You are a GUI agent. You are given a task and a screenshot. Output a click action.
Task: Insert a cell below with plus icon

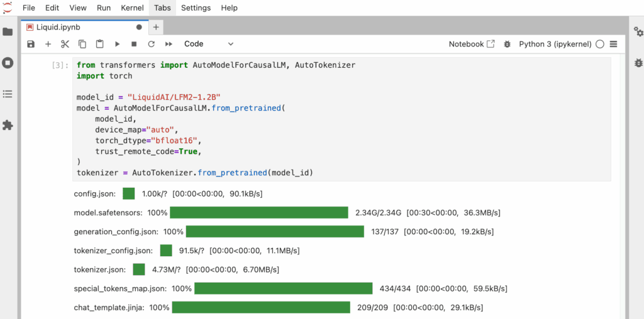[48, 44]
